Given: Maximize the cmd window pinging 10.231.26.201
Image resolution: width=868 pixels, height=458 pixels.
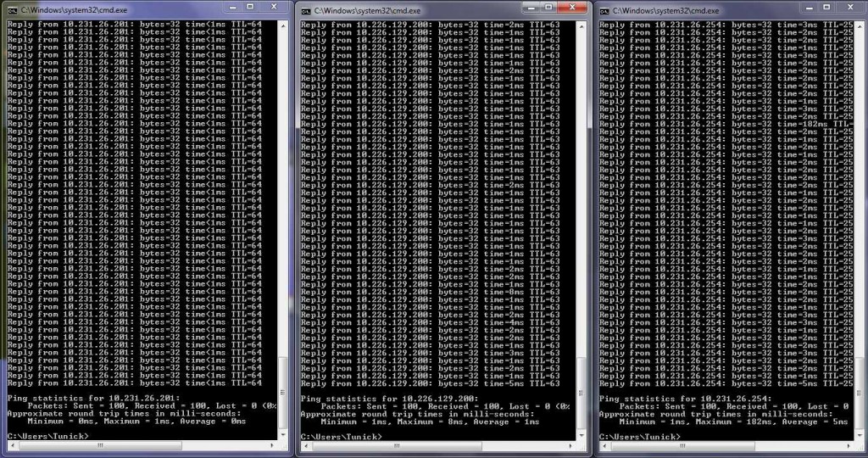Looking at the screenshot, I should click(x=250, y=7).
